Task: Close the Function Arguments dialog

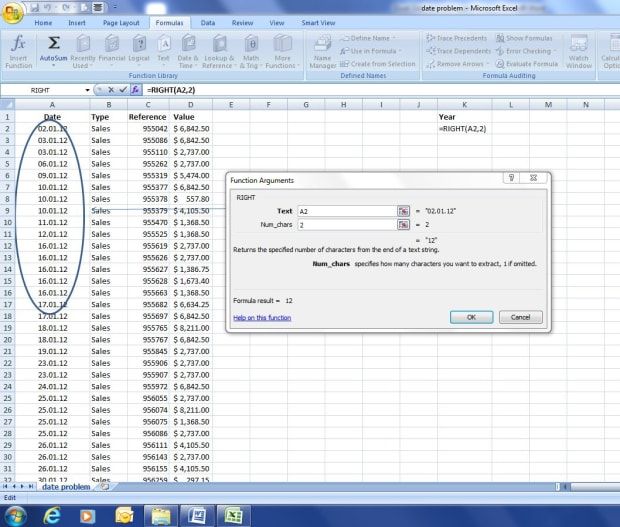Action: click(x=533, y=178)
